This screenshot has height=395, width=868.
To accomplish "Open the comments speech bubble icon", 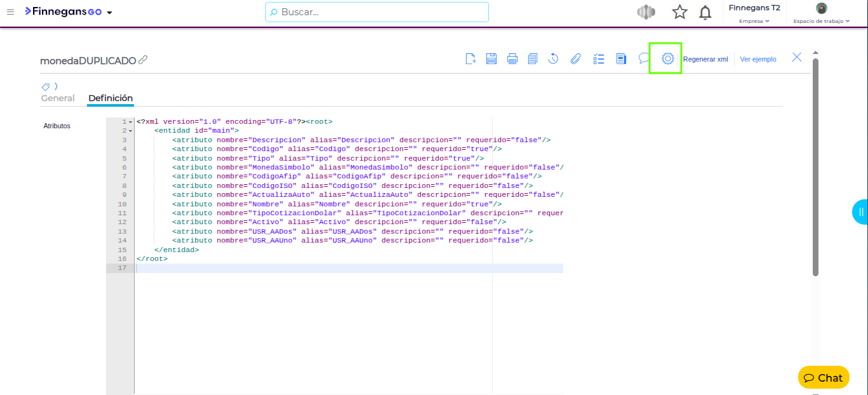I will tap(644, 59).
